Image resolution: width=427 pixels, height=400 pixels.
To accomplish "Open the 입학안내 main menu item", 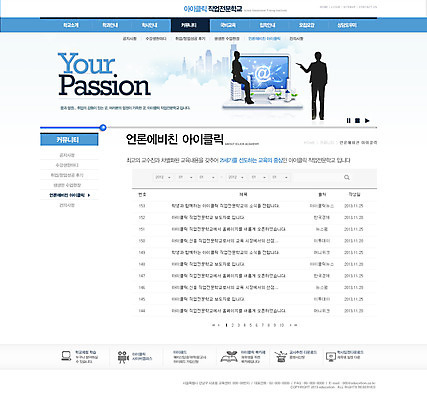I will coord(267,25).
